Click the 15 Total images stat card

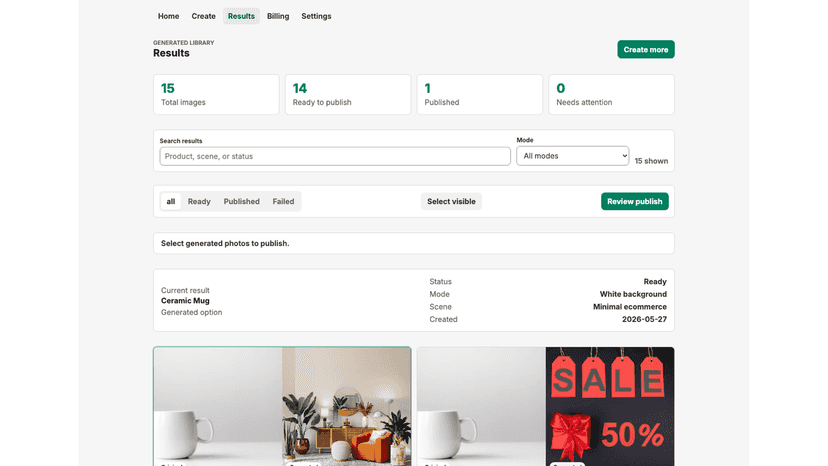click(x=216, y=95)
